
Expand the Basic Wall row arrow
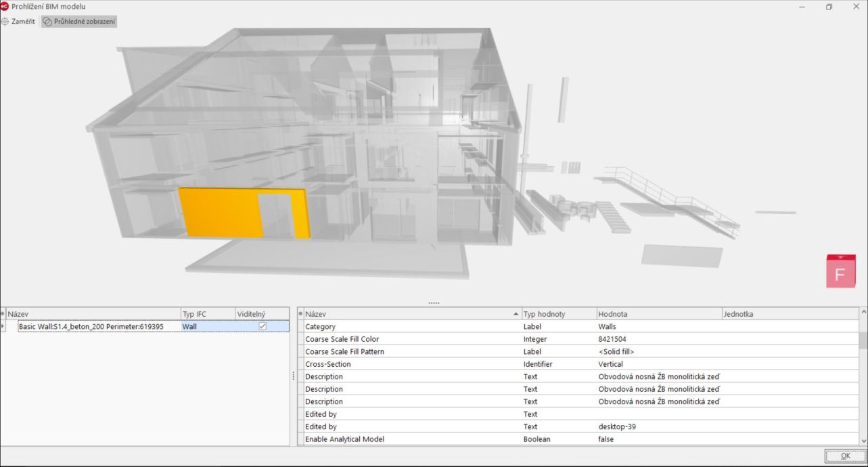pos(3,326)
